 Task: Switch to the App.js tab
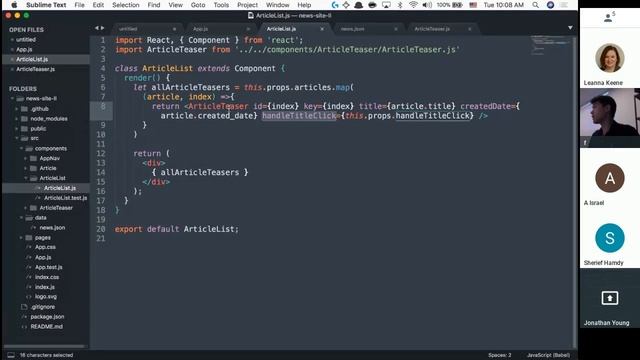[200, 29]
